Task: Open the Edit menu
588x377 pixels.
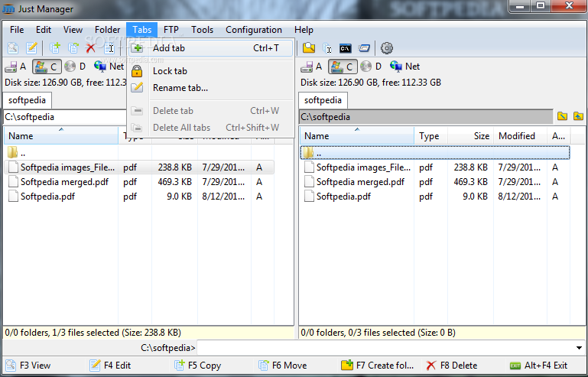Action: point(44,30)
